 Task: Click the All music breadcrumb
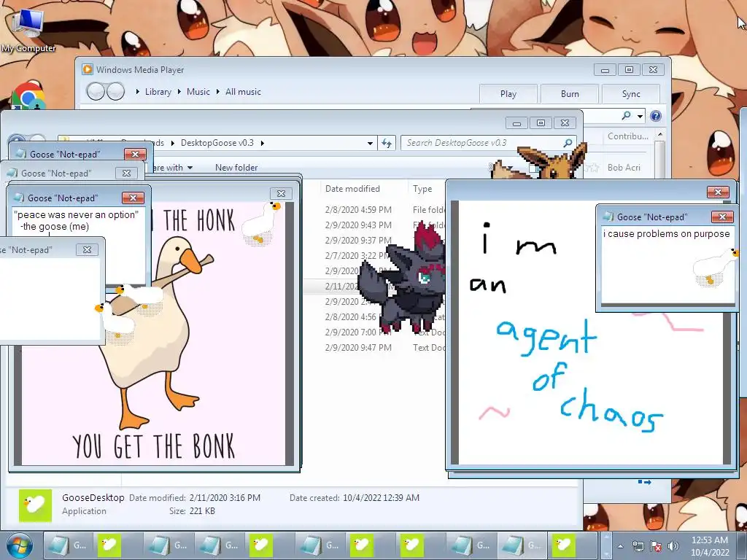[243, 92]
